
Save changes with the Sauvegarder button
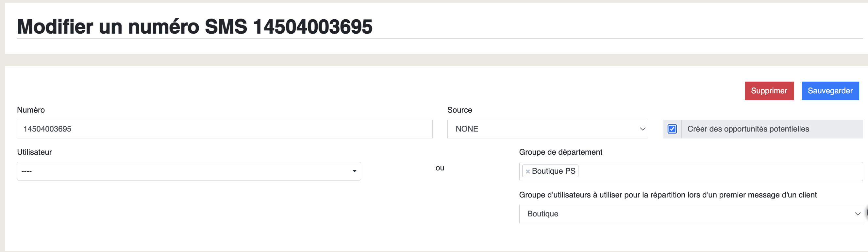click(x=829, y=91)
